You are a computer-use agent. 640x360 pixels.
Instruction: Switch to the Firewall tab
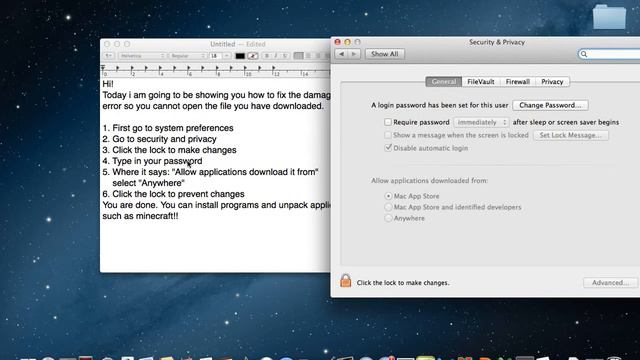518,82
